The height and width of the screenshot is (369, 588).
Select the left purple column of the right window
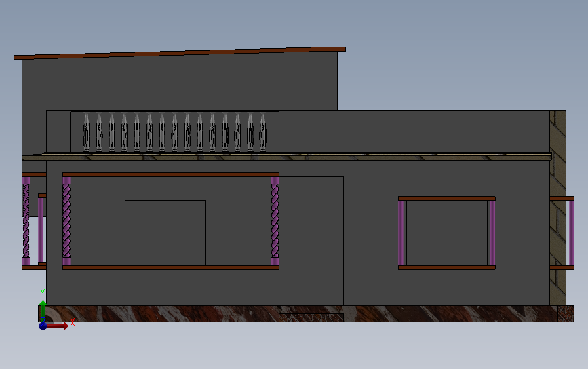[x=401, y=233]
